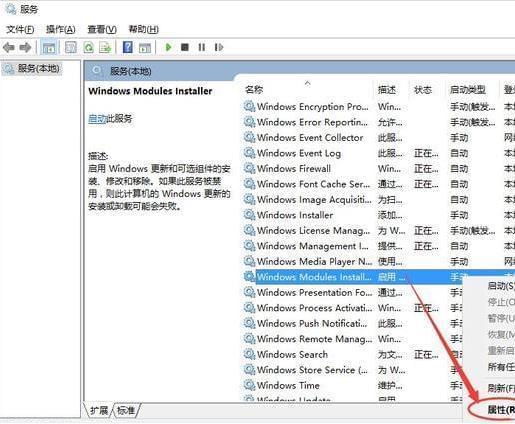Click gear icon of Windows Firewall row
This screenshot has height=424, width=515.
[249, 168]
